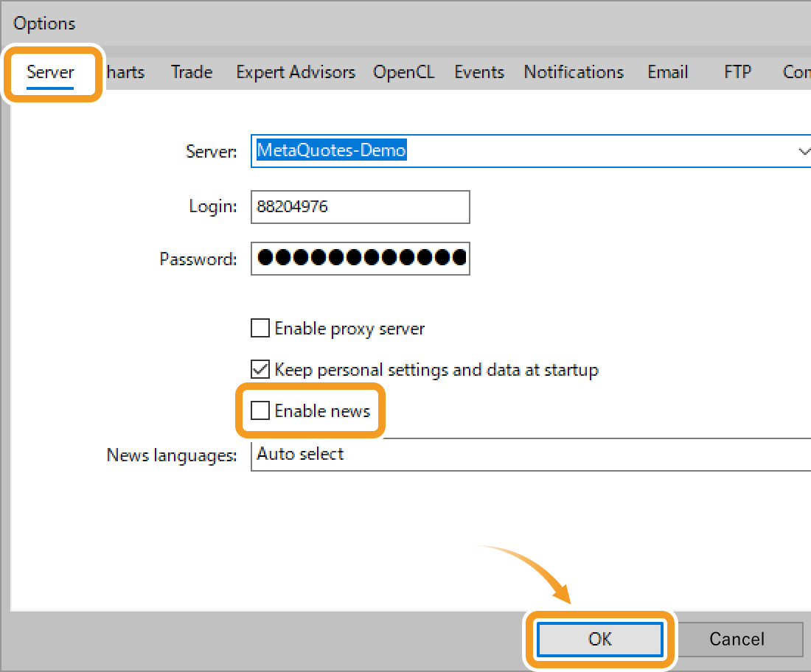Switch to the Server tab

click(50, 72)
